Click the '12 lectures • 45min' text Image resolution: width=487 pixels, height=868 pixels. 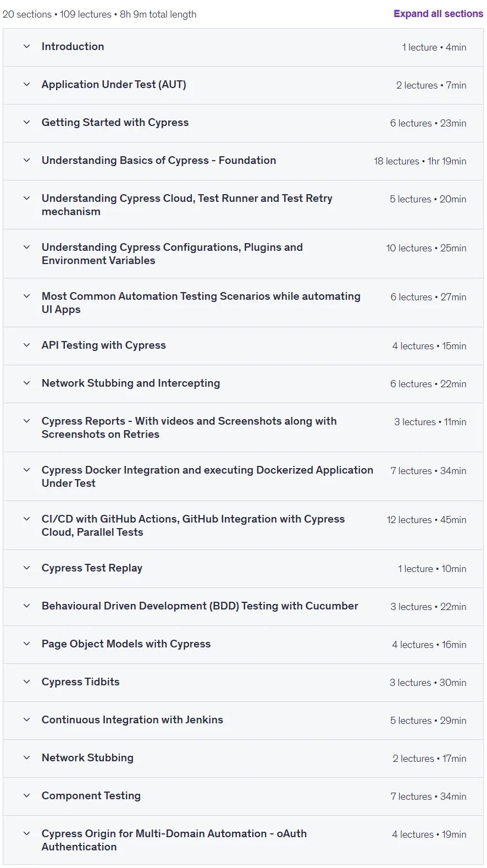click(427, 520)
